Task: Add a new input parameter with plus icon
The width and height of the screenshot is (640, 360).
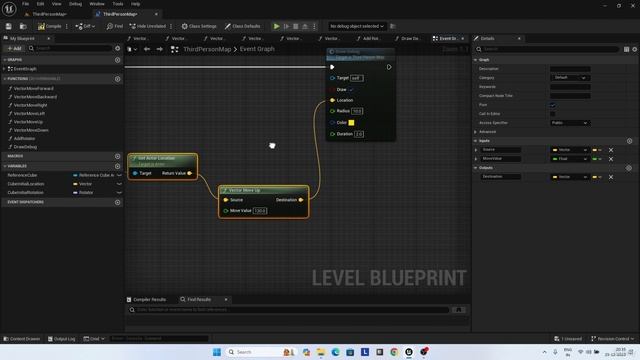Action: coord(629,141)
